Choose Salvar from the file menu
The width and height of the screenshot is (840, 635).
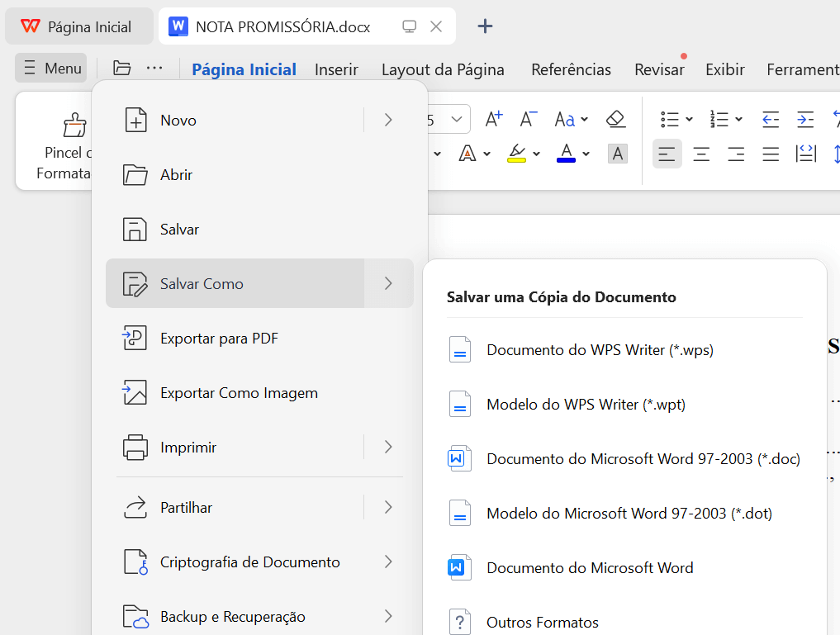pos(260,230)
